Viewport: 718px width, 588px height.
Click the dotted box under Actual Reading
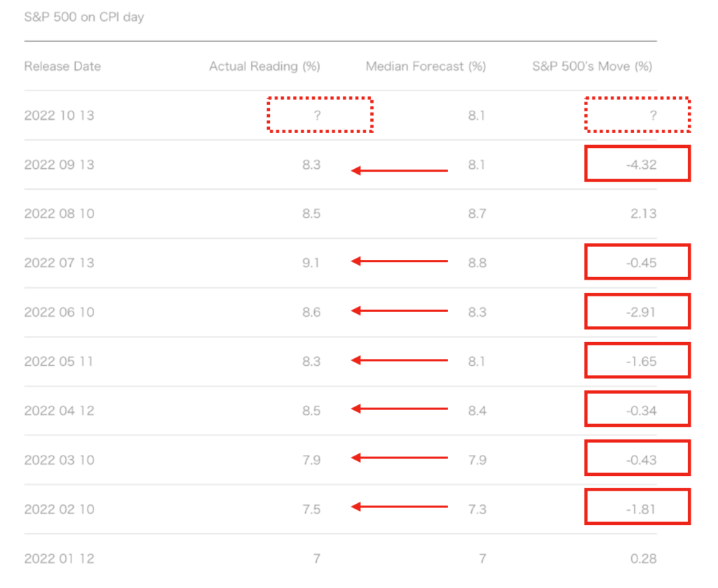click(320, 115)
